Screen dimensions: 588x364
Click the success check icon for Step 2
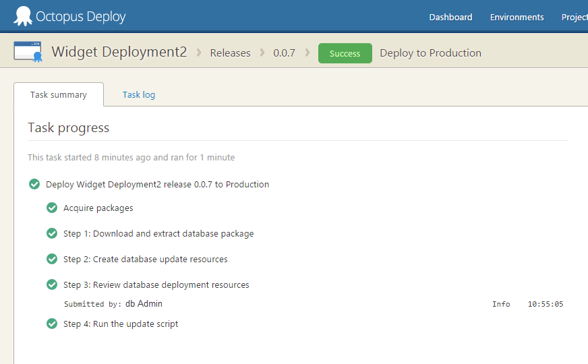(52, 259)
